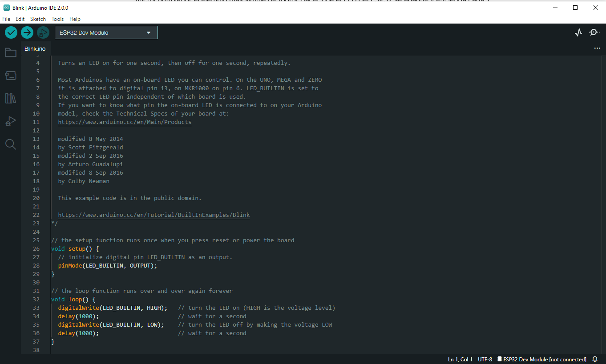606x364 pixels.
Task: Open the File menu
Action: click(x=6, y=19)
